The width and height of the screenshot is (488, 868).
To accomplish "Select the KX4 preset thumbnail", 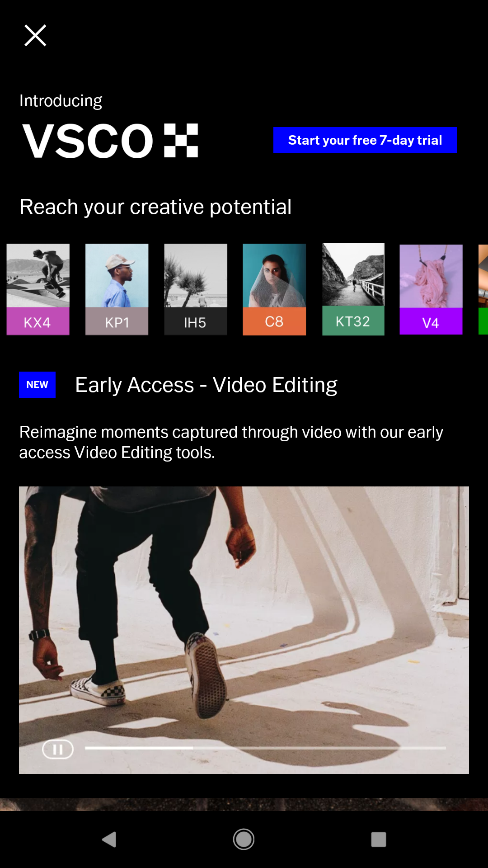I will pyautogui.click(x=38, y=289).
